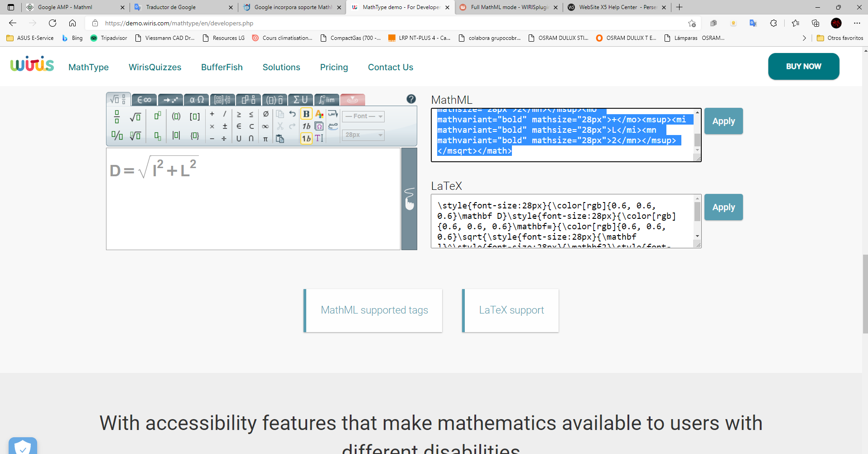Switch to the Greek letters tab
This screenshot has width=868, height=454.
pyautogui.click(x=197, y=100)
